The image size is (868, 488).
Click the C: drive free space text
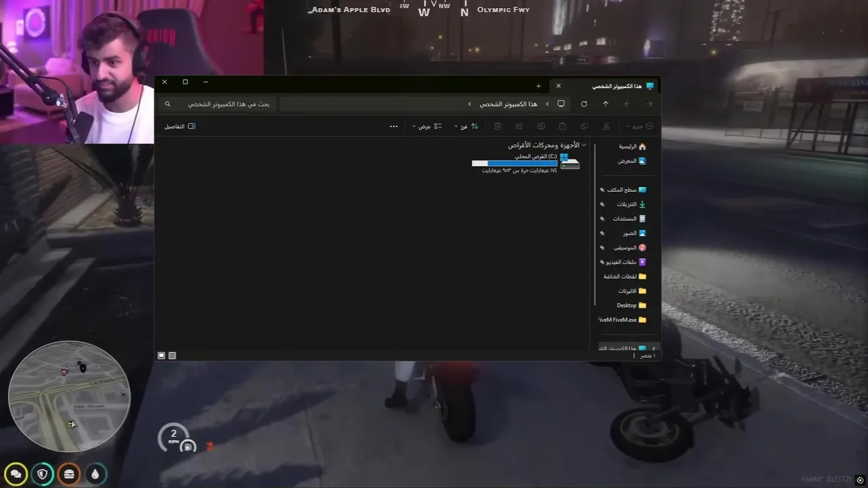tap(519, 170)
